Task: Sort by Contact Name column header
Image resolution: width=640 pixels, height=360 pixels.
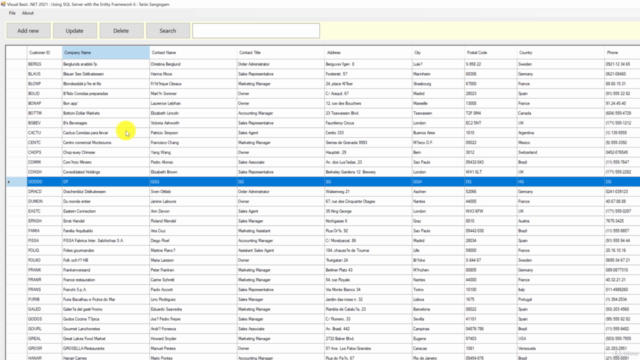Action: pyautogui.click(x=193, y=53)
